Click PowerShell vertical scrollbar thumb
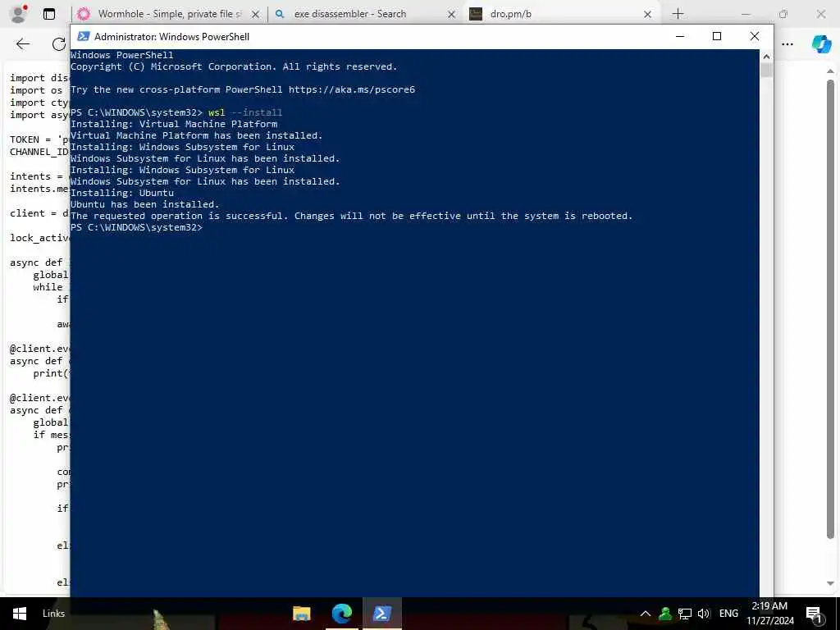The height and width of the screenshot is (630, 840). pyautogui.click(x=766, y=71)
